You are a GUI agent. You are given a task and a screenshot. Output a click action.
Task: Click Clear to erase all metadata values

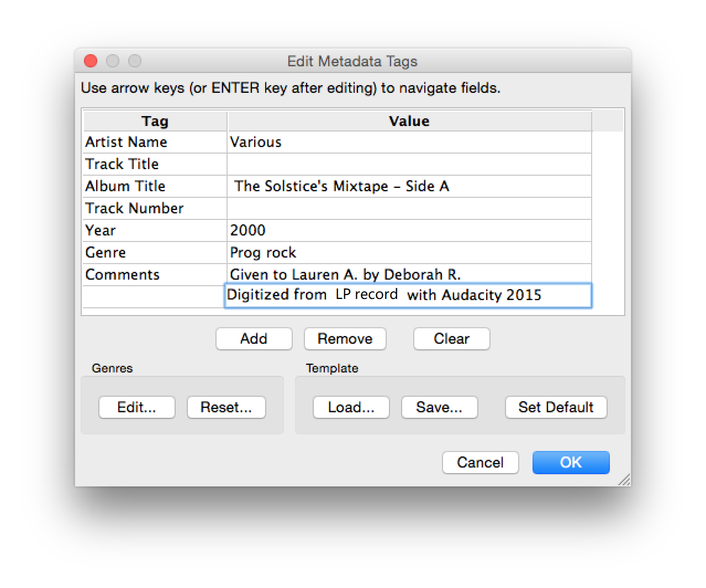click(x=451, y=339)
